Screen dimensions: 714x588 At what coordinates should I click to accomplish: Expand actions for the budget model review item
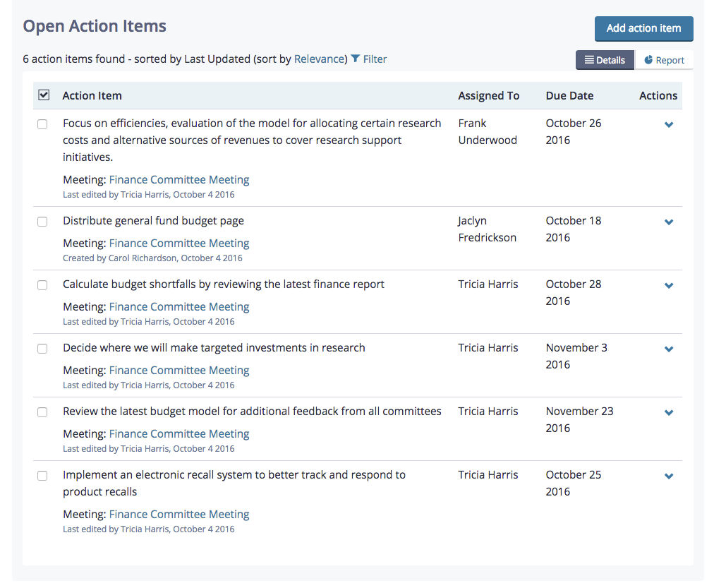coord(668,412)
